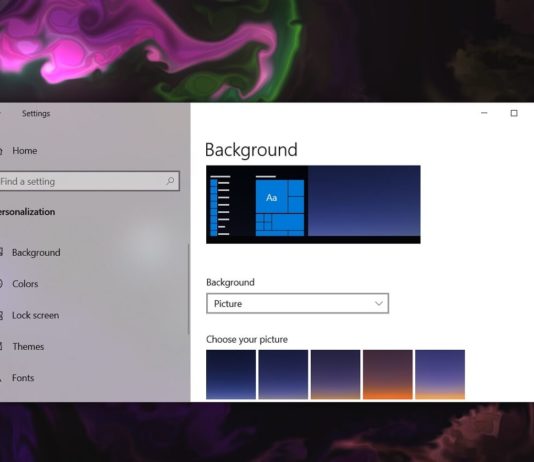Click the sidebar vertical scrollbar
Viewport: 534px width, 462px height.
point(188,289)
